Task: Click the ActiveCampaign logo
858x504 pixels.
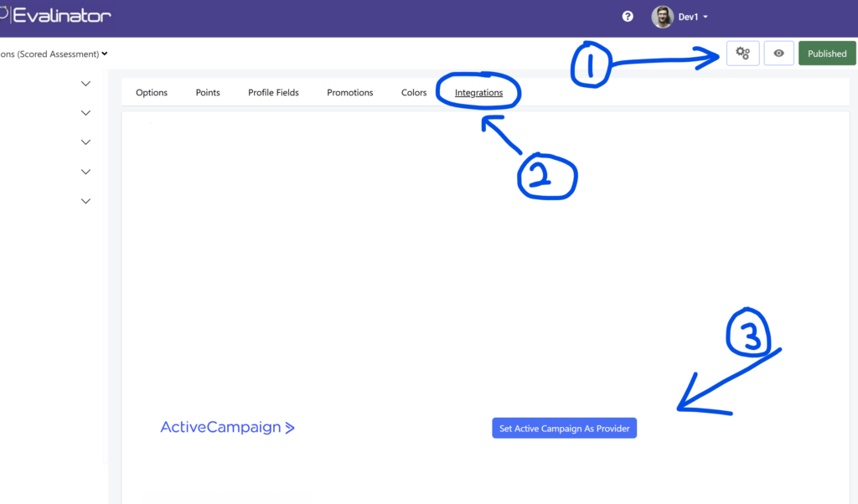Action: (227, 427)
